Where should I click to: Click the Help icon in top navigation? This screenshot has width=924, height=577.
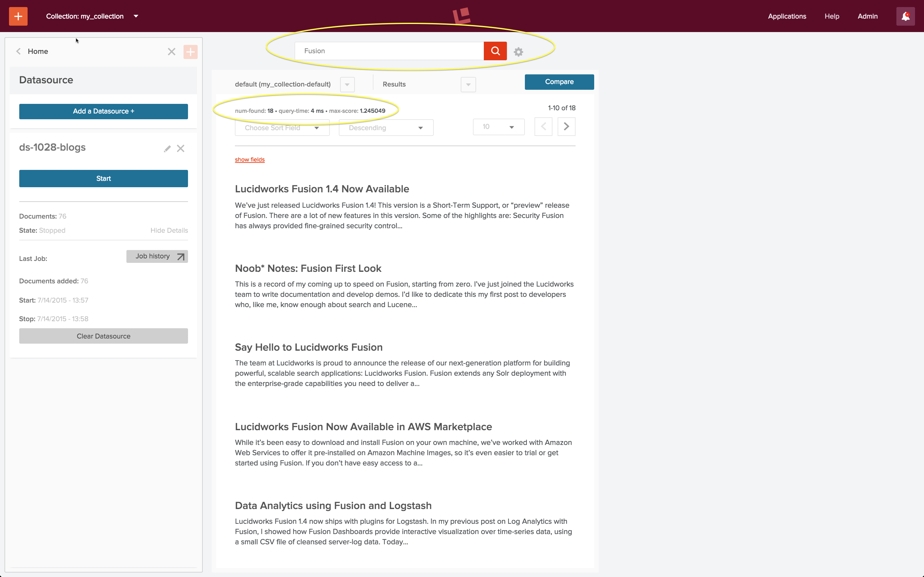832,16
